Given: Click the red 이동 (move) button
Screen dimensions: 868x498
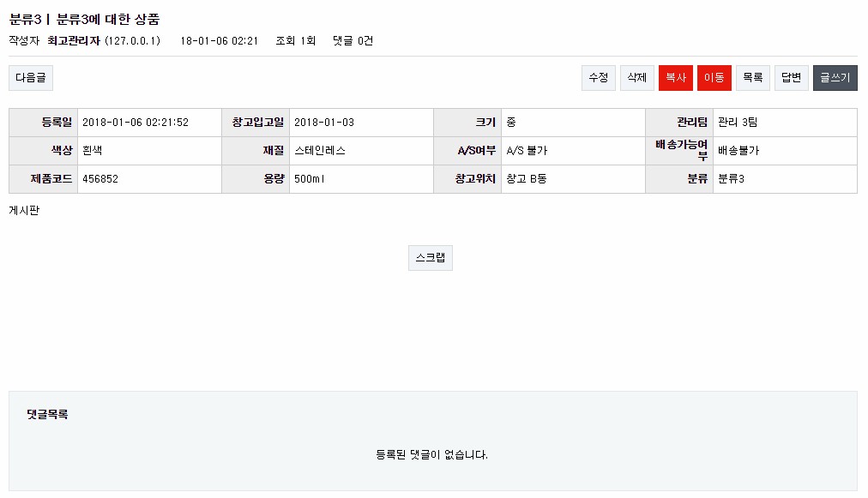Looking at the screenshot, I should tap(714, 78).
